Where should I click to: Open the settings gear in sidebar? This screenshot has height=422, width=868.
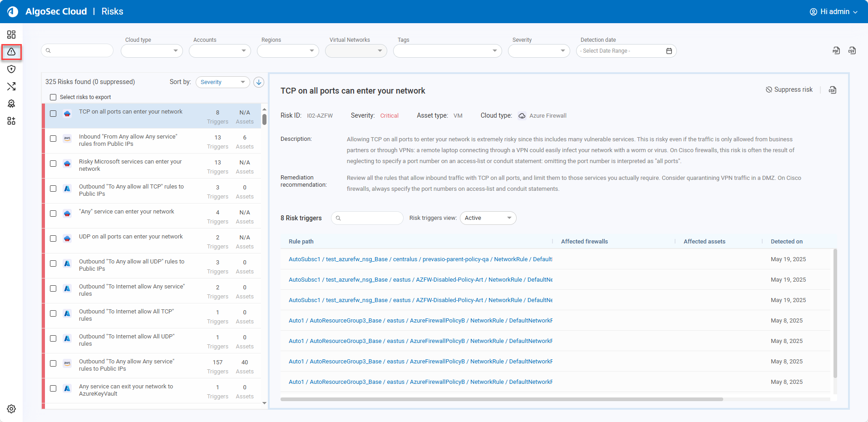(11, 409)
